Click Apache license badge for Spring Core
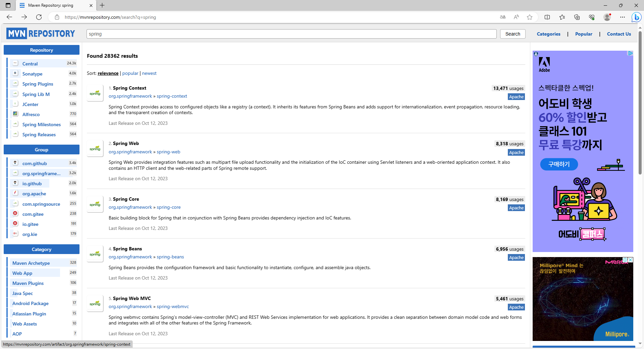Screen dimensions: 644x349 (516, 208)
